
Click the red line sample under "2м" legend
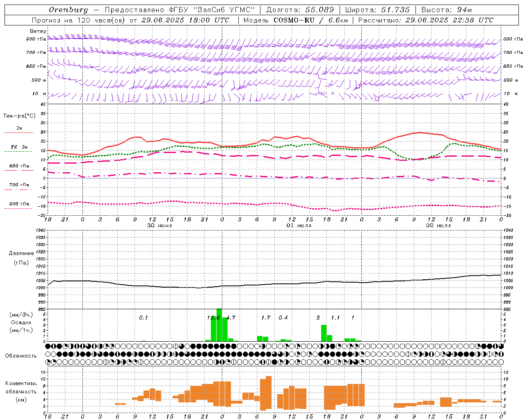19,132
